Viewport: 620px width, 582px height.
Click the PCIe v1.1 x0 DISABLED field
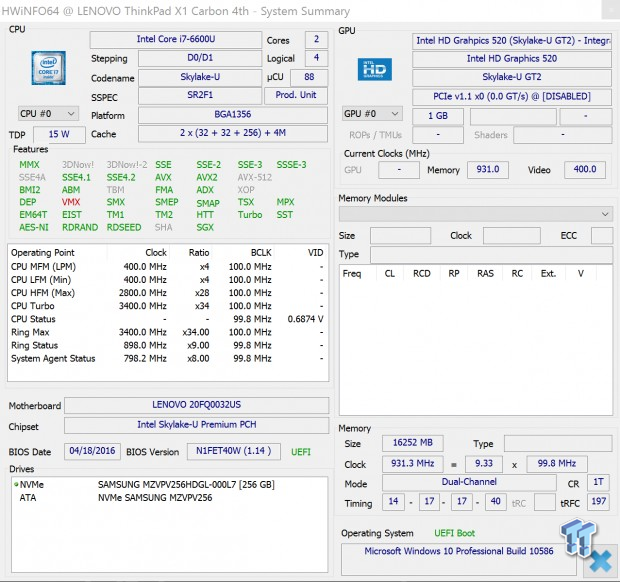512,97
